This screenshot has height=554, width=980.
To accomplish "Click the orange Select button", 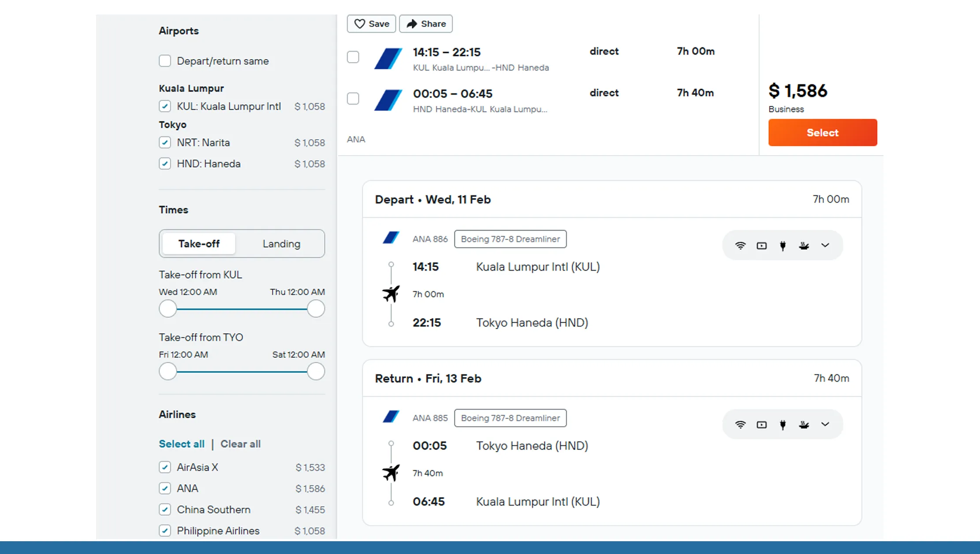I will [822, 132].
